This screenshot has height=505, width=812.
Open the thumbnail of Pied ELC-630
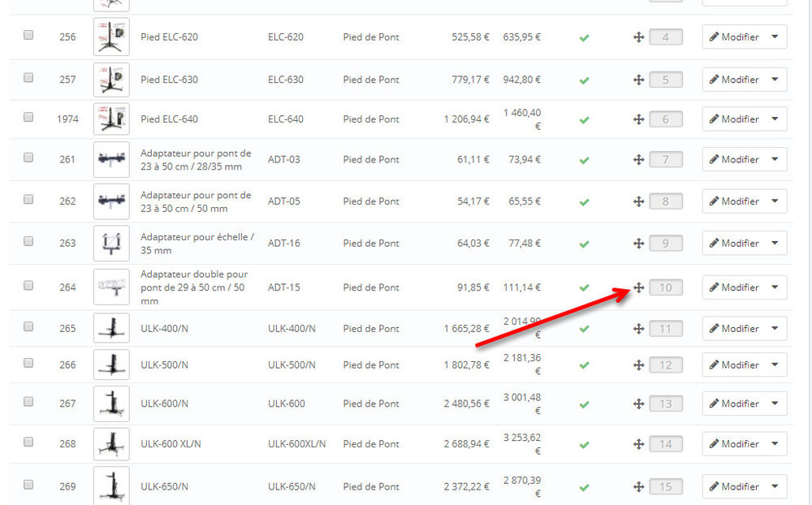point(111,80)
